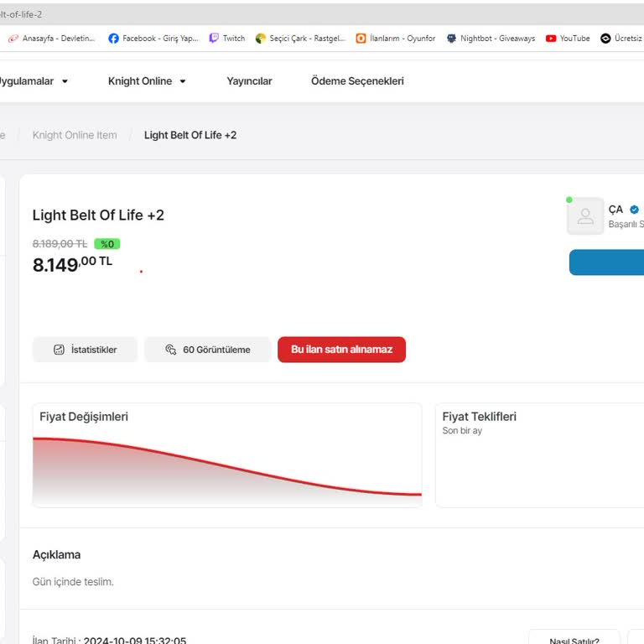The width and height of the screenshot is (644, 644).
Task: Click the seller avatar thumbnail
Action: pyautogui.click(x=585, y=216)
